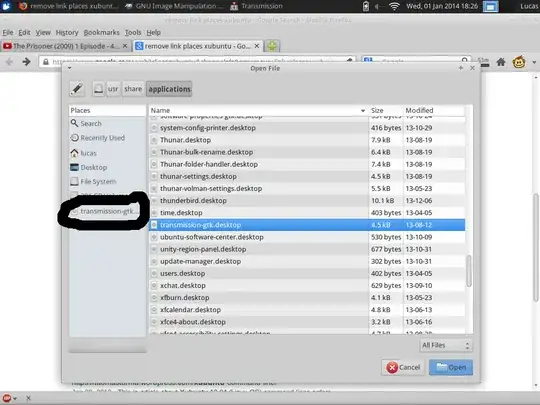Sort by the Name column header

258,110
